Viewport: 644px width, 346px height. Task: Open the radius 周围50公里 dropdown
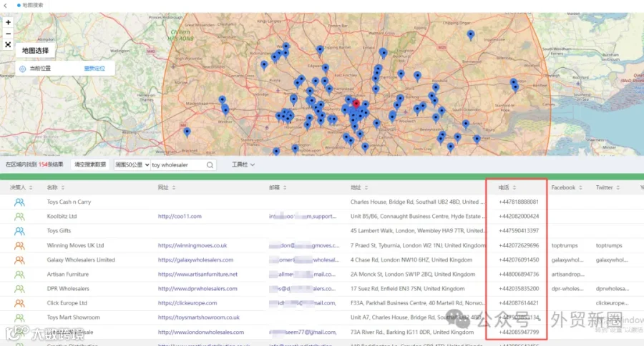coord(132,164)
